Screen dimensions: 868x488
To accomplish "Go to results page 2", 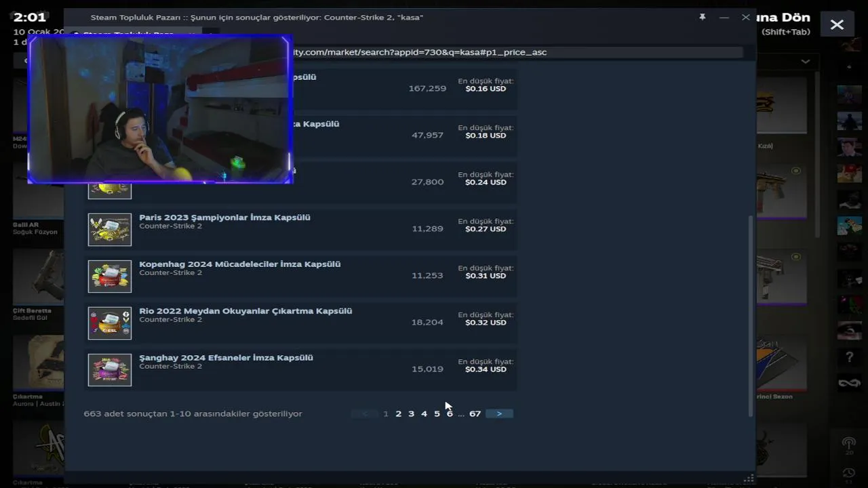I will (399, 413).
